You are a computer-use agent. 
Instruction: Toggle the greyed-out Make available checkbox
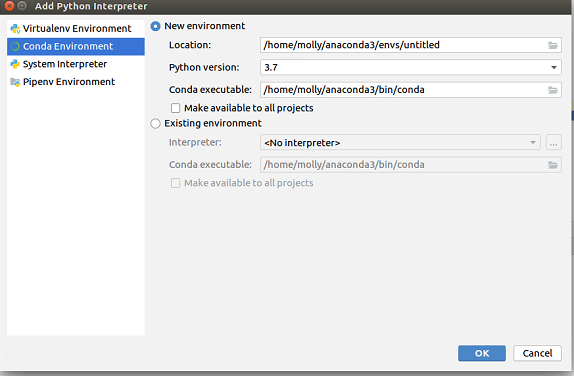pyautogui.click(x=175, y=183)
